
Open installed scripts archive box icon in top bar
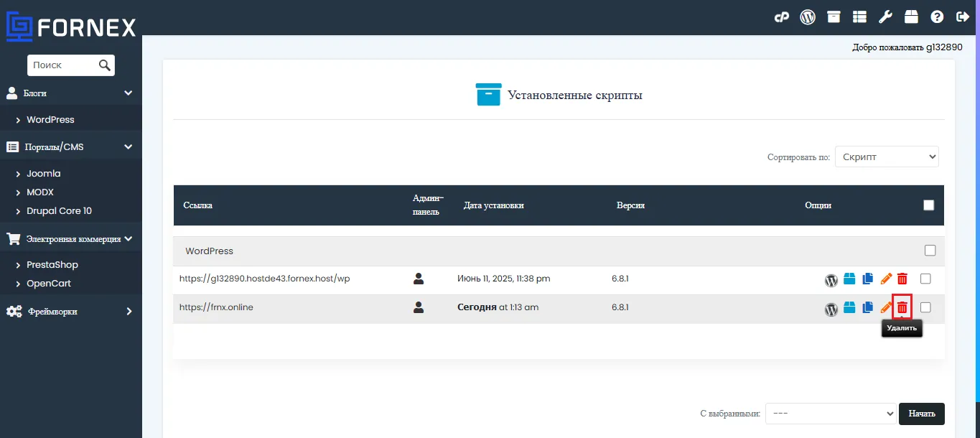834,17
